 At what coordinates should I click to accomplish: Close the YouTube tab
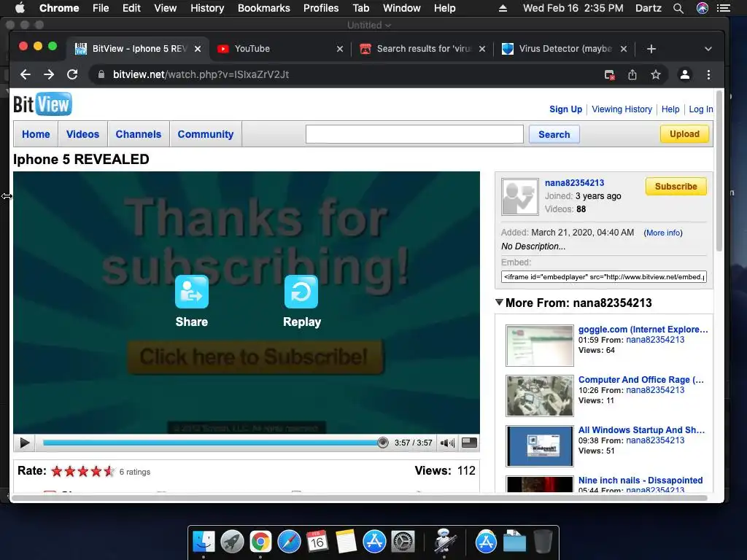340,49
